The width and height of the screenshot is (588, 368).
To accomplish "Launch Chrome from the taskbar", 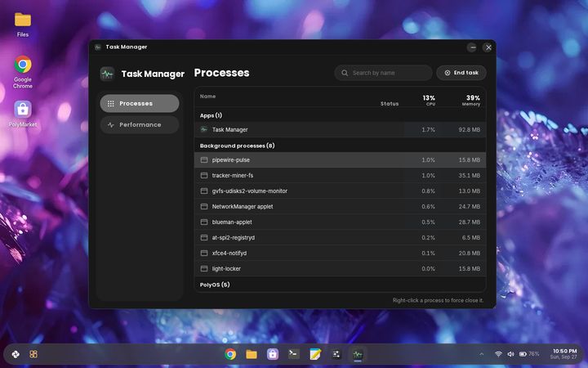I will click(230, 354).
